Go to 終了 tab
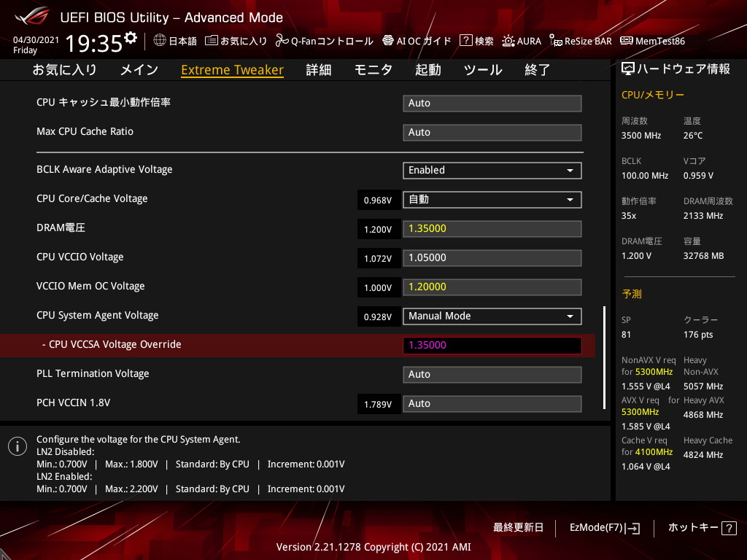The image size is (747, 560). pos(538,70)
